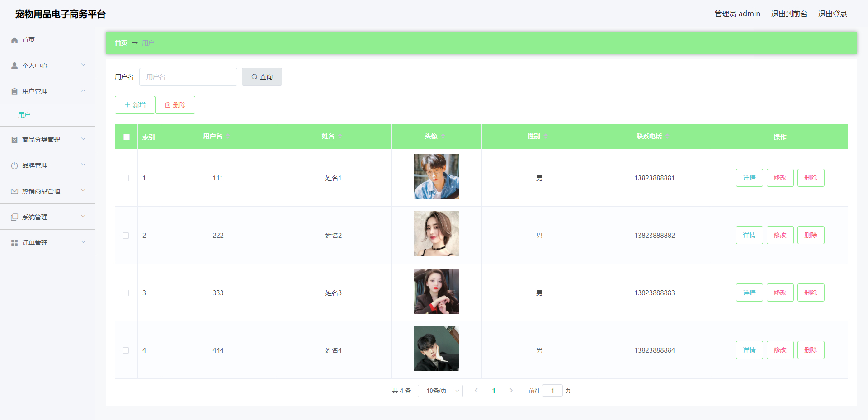Image resolution: width=868 pixels, height=420 pixels.
Task: Expand the 系统管理 chevron
Action: point(83,216)
